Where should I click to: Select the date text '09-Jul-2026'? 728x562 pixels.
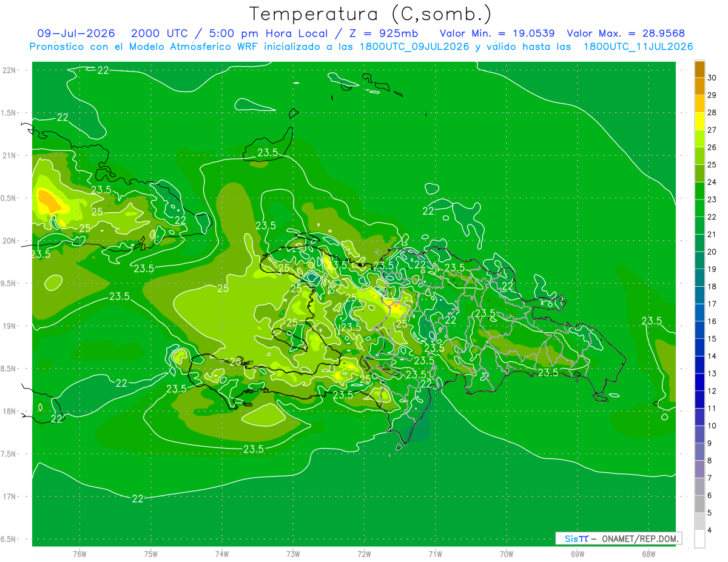point(76,33)
